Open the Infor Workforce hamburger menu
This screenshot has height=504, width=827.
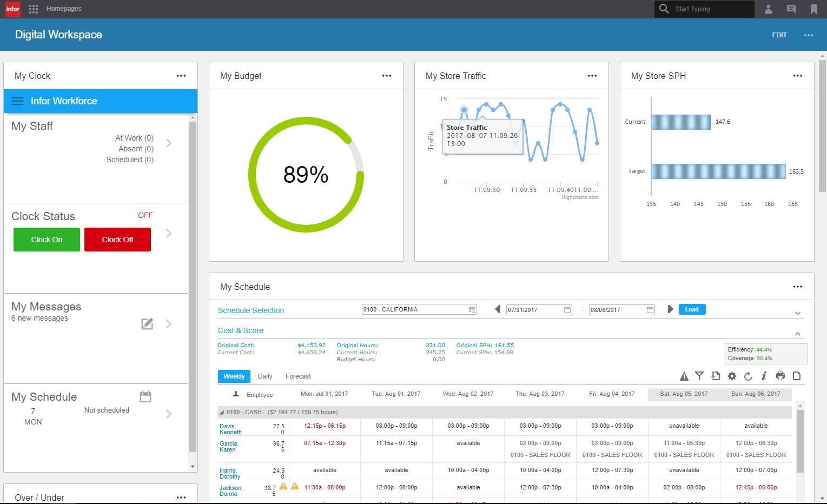(x=17, y=101)
